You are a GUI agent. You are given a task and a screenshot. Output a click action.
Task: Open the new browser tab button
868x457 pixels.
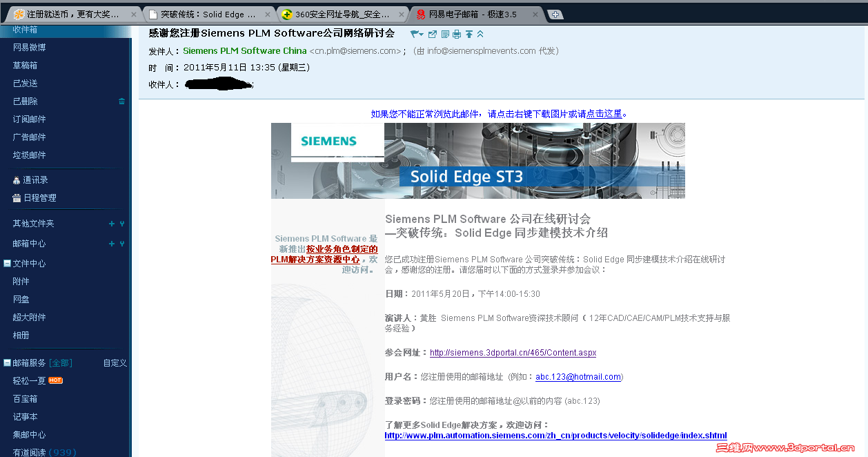click(x=555, y=14)
